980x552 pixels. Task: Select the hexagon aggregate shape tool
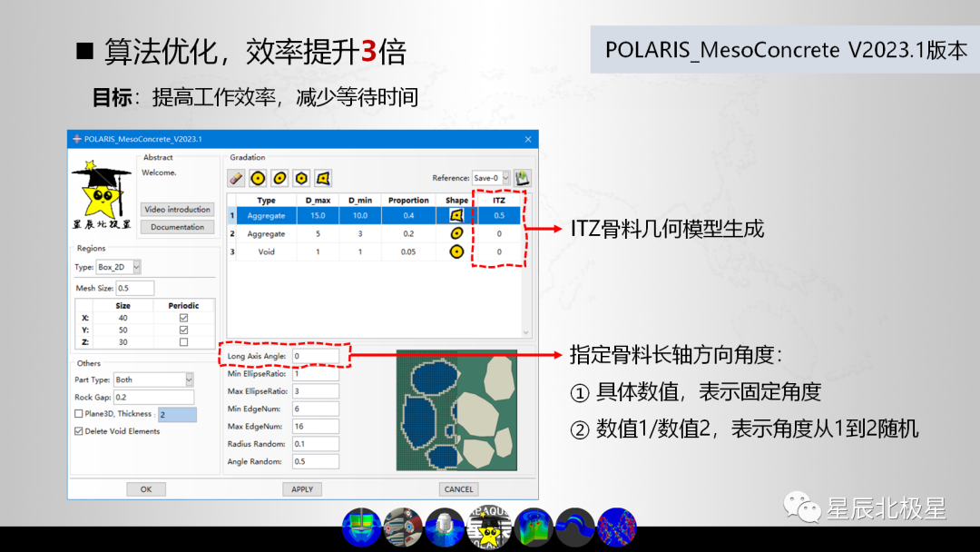[300, 178]
